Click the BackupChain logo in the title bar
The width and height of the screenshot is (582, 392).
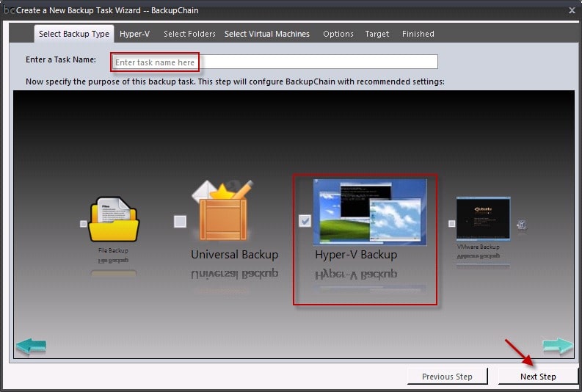9,10
